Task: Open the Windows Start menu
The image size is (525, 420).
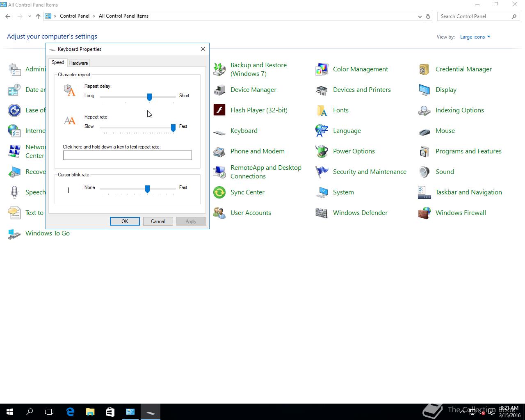Action: click(x=10, y=412)
